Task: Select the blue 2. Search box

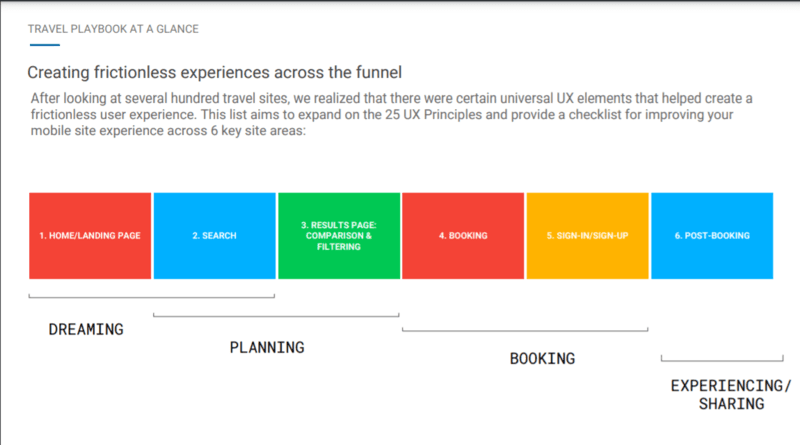Action: [x=214, y=236]
